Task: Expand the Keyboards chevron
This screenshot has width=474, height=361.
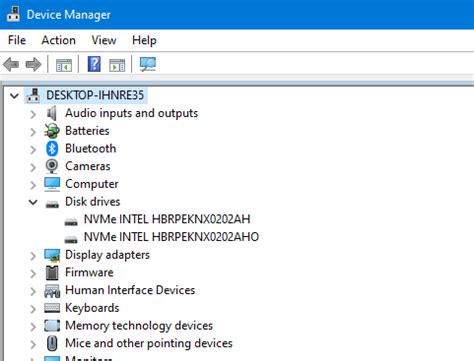Action: (x=33, y=309)
